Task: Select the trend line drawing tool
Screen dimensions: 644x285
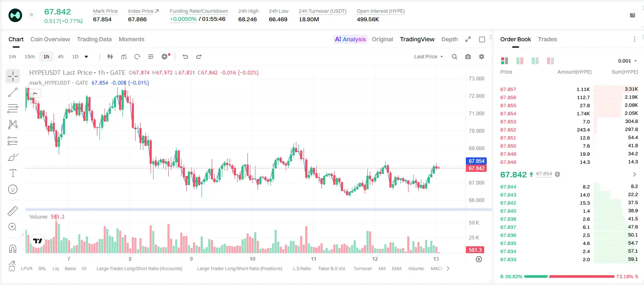Action: (x=13, y=92)
